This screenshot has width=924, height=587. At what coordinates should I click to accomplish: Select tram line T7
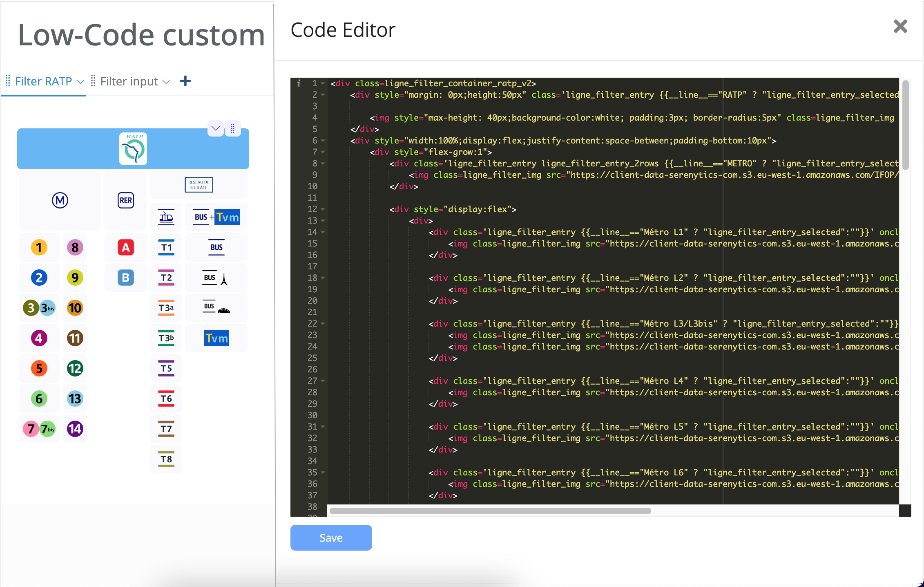pyautogui.click(x=166, y=429)
